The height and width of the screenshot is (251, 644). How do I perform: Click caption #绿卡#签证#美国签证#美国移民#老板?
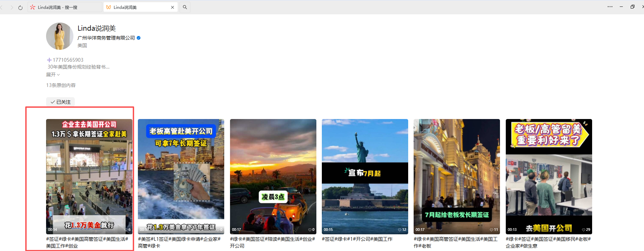click(x=548, y=242)
